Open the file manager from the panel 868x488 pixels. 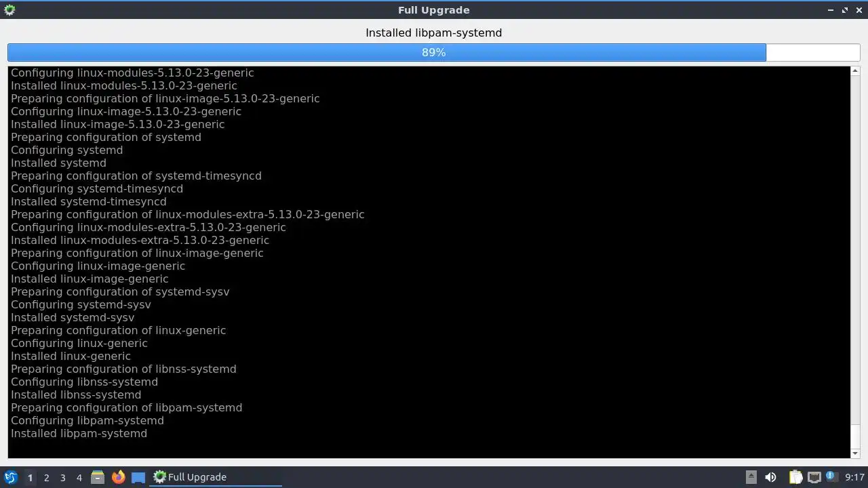pos(98,477)
